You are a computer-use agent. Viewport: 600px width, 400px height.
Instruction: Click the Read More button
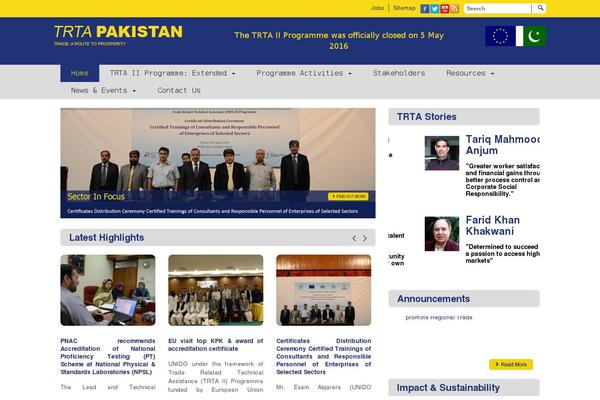click(x=511, y=364)
